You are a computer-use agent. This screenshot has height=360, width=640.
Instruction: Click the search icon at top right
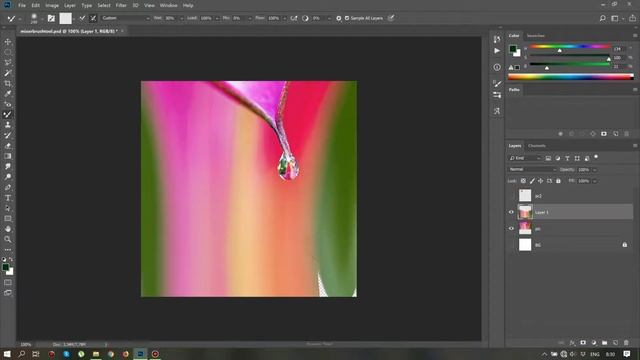(x=602, y=18)
